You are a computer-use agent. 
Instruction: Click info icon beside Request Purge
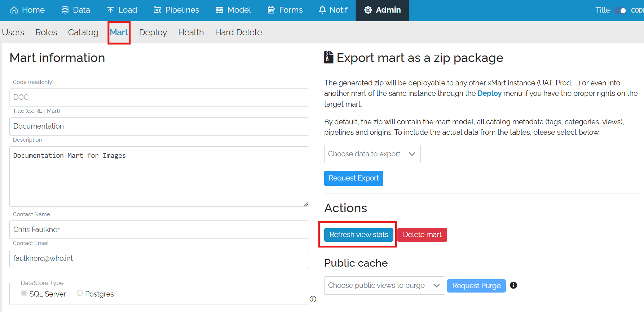(513, 285)
